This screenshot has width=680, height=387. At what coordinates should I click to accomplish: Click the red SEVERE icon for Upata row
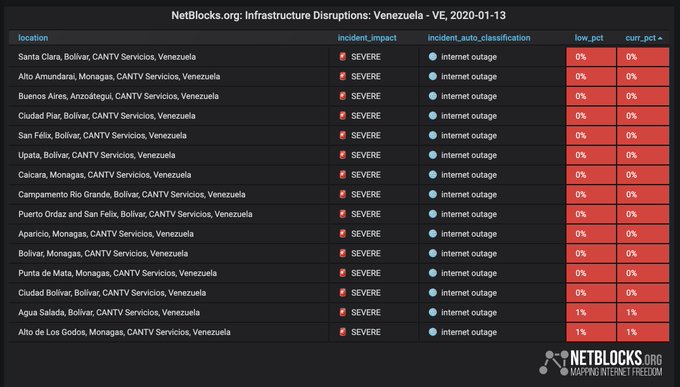343,155
